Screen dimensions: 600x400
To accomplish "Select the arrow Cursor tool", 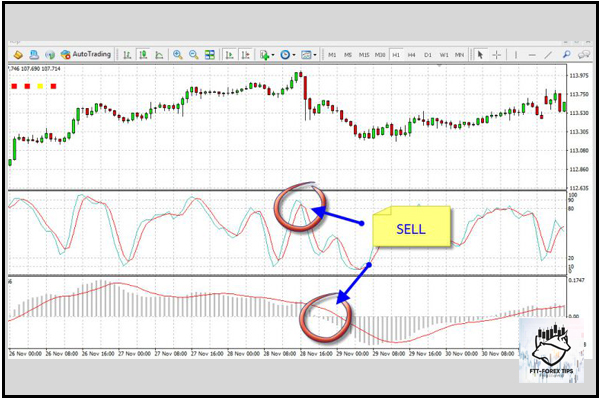I will (480, 55).
